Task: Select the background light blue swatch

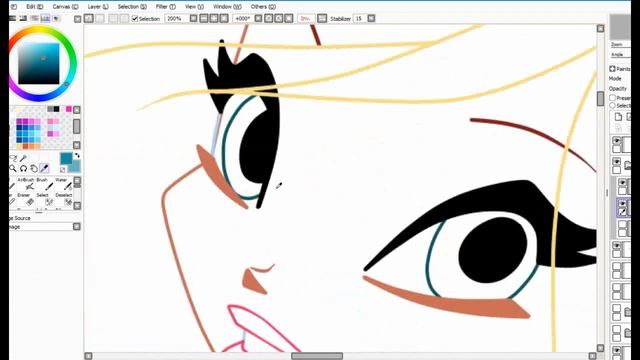Action: 75,167
